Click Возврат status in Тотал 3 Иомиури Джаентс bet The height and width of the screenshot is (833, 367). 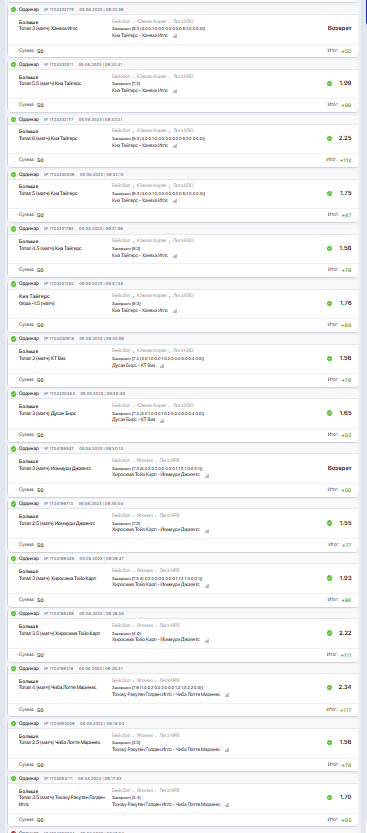click(339, 468)
